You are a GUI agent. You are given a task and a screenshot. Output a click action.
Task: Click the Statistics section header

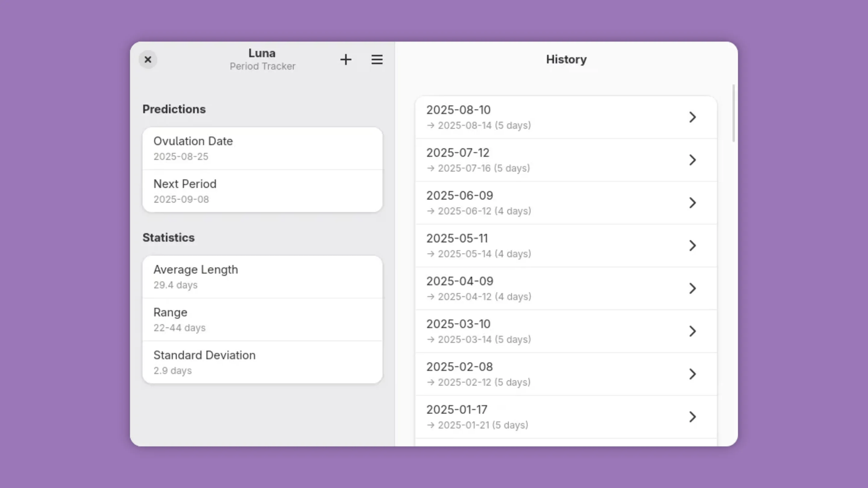click(x=168, y=237)
